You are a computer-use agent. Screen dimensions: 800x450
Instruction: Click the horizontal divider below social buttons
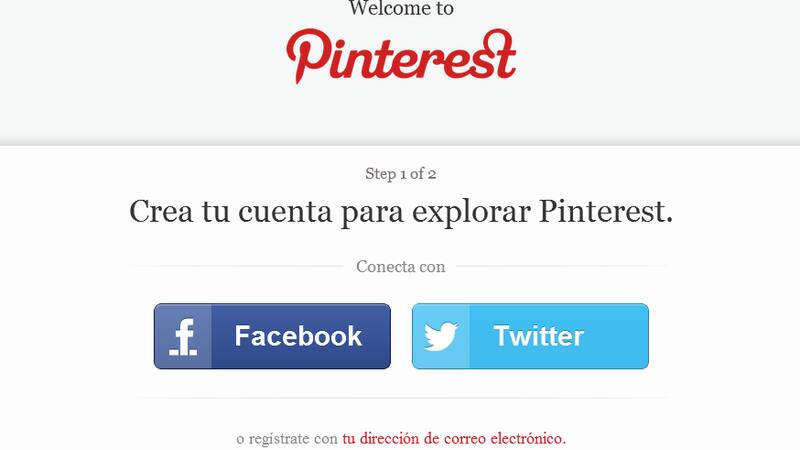click(x=401, y=398)
